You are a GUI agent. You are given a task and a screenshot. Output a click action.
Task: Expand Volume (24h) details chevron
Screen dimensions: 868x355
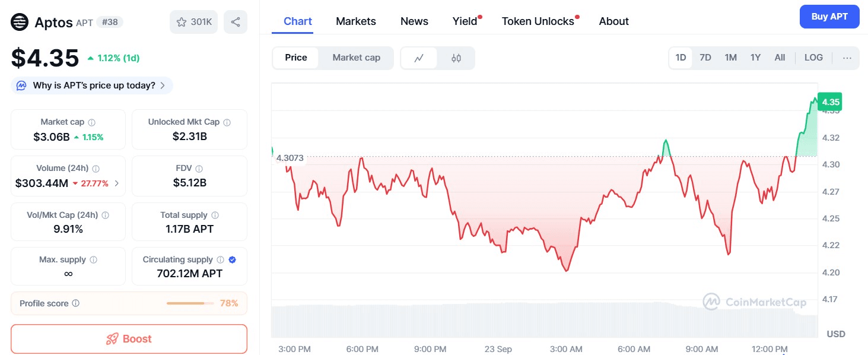pos(116,183)
